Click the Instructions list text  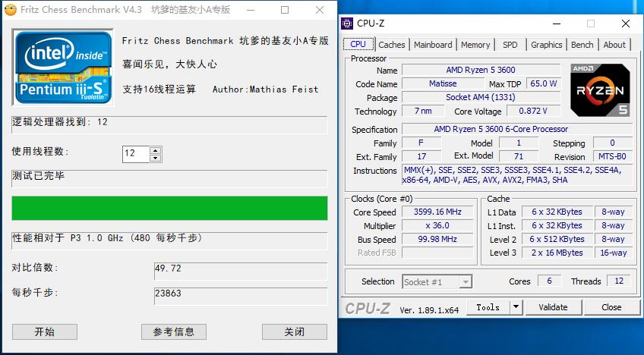513,174
